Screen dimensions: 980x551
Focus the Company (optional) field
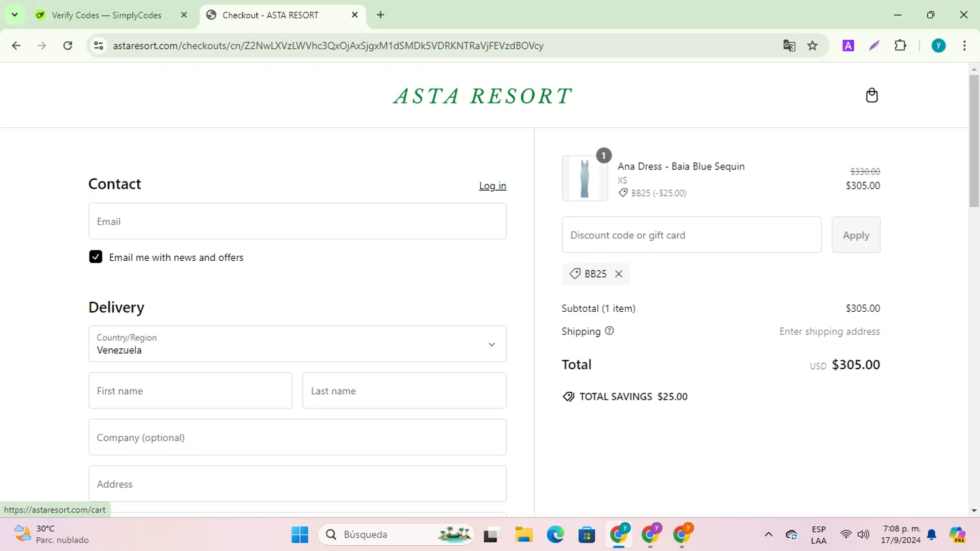coord(297,437)
